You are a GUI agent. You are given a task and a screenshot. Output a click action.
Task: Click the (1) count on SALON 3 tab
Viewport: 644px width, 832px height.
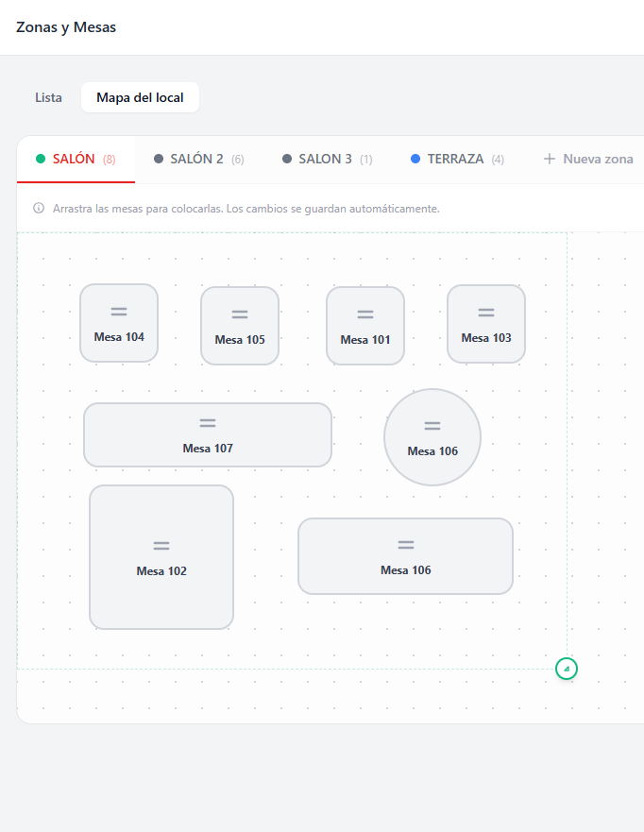[366, 160]
